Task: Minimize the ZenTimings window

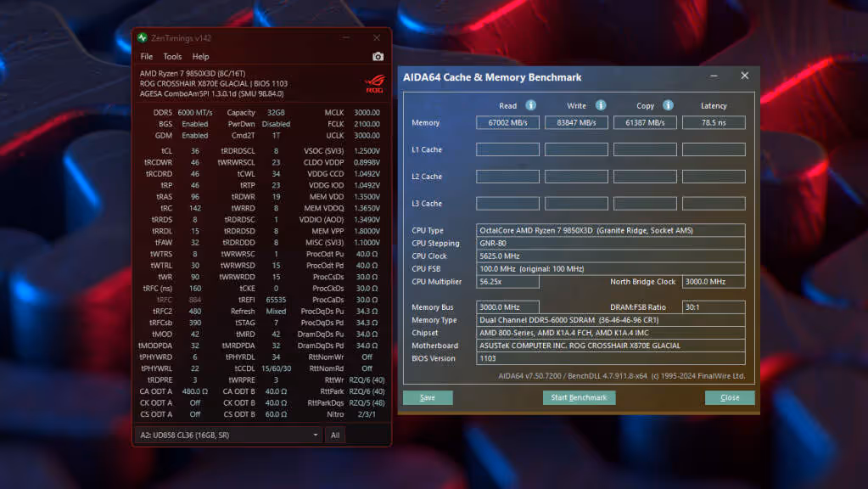Action: (346, 37)
